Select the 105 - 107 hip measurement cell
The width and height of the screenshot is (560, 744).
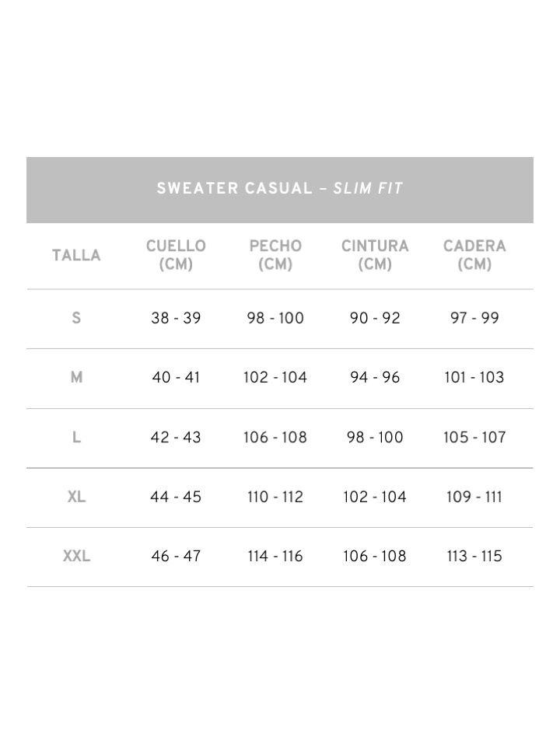pos(474,438)
